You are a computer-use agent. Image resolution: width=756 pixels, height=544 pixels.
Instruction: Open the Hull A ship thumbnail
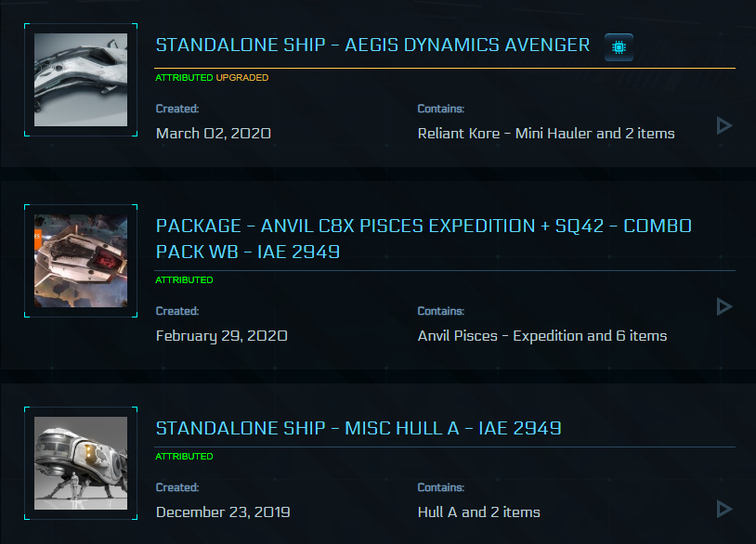(x=81, y=463)
